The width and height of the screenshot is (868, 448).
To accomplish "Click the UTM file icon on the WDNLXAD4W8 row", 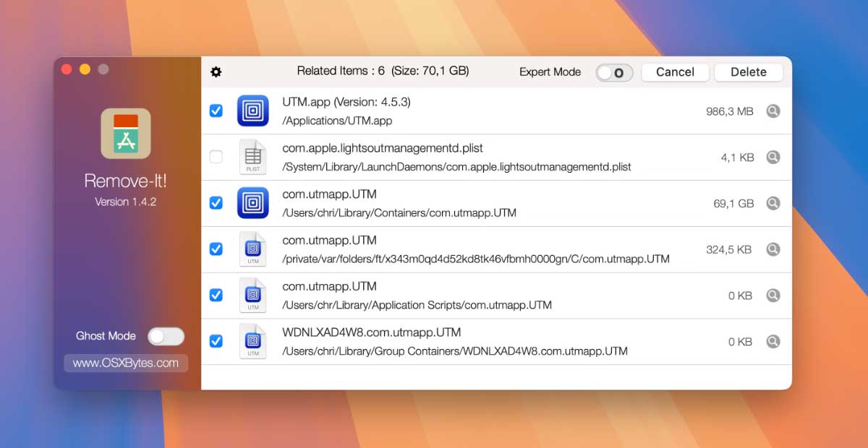I will [x=252, y=341].
